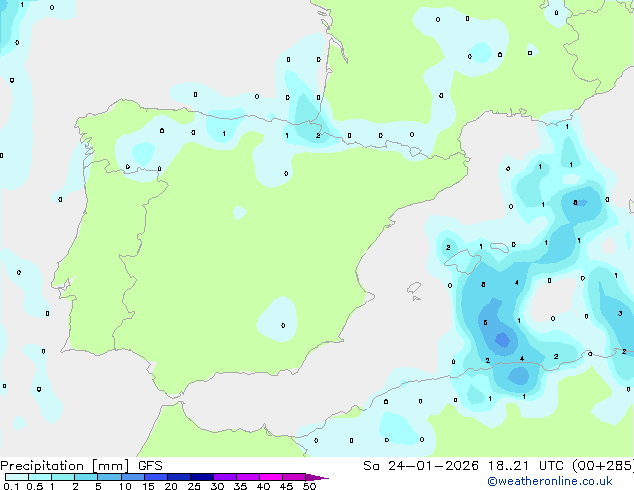
Task: Click the 35–40 mm magenta swatch
Action: coord(248,477)
